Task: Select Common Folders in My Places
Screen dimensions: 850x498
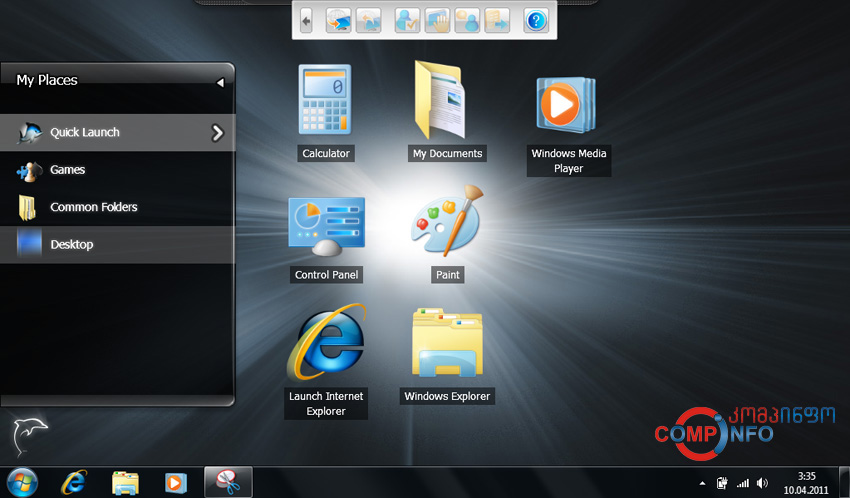Action: 117,207
